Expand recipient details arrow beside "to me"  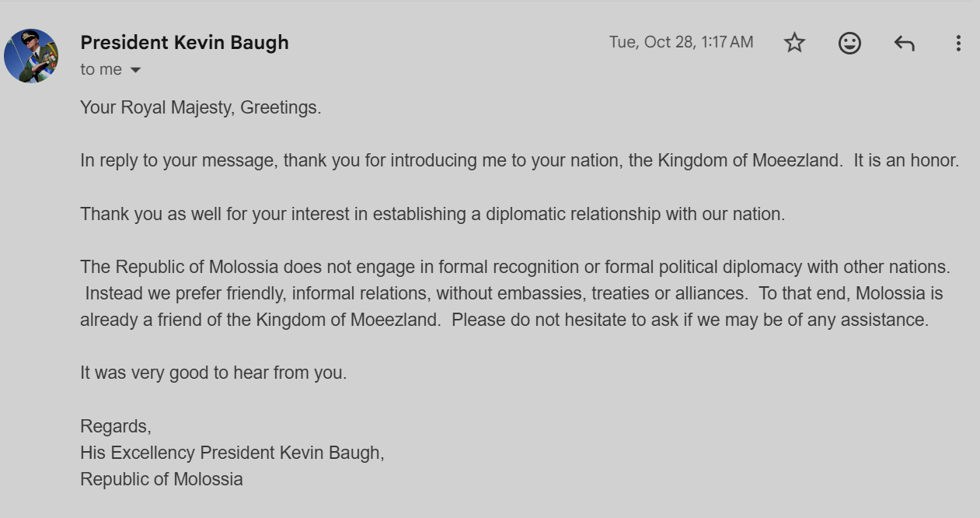(136, 70)
